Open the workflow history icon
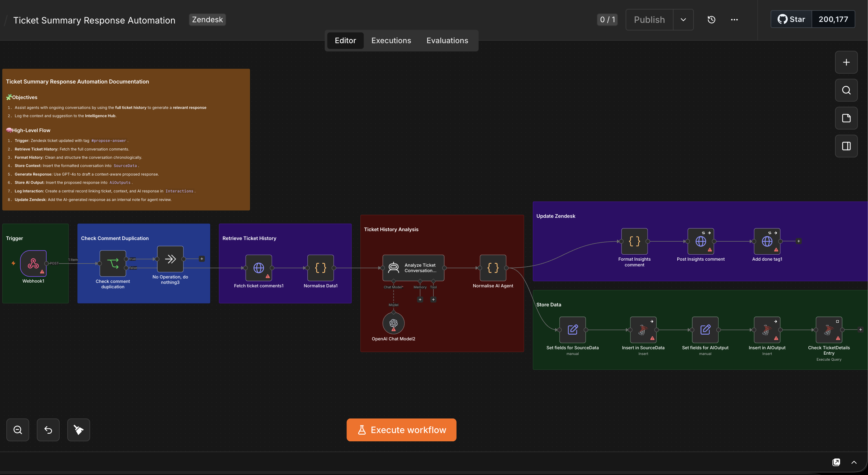 pyautogui.click(x=711, y=20)
